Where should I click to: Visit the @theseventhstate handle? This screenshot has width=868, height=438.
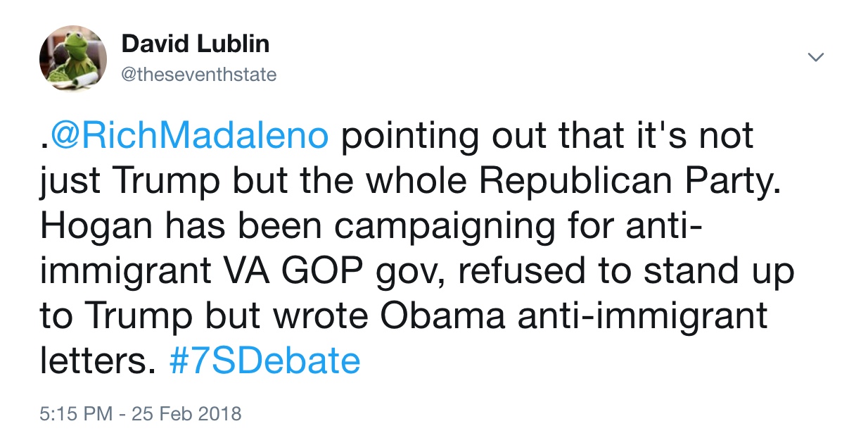[199, 75]
